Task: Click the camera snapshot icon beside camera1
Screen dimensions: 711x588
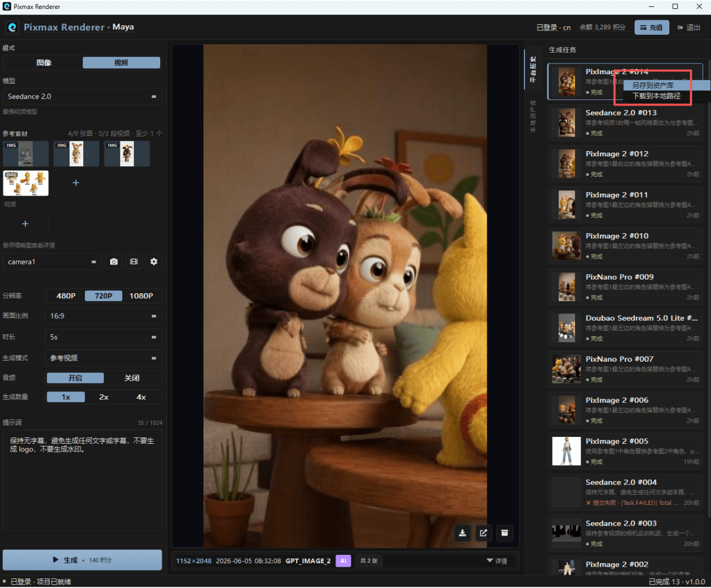Action: coord(114,262)
